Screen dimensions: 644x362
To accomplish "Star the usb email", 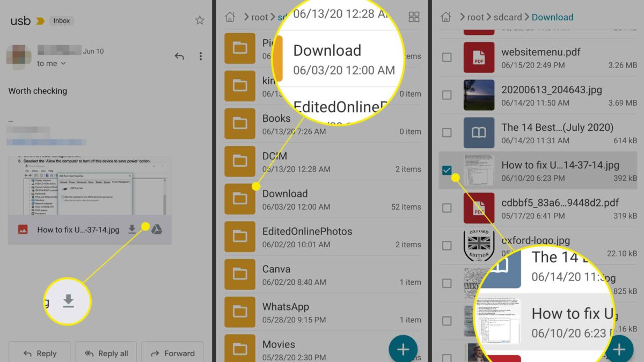I will pyautogui.click(x=200, y=20).
